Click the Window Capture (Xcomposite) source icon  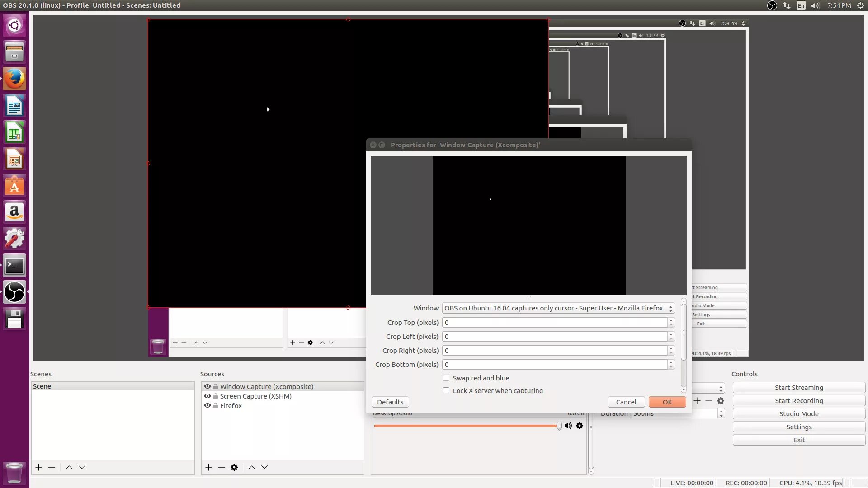pos(208,386)
